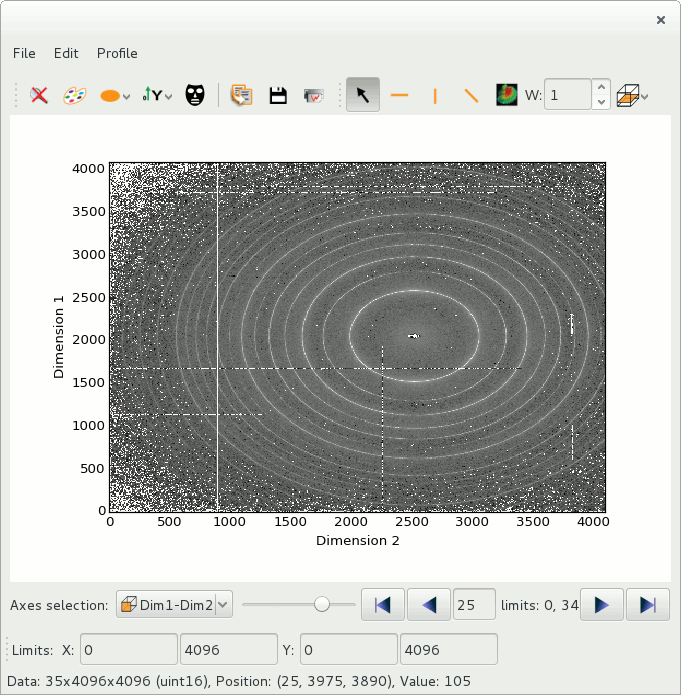Image resolution: width=681 pixels, height=695 pixels.
Task: Toggle the vertical line profile tool
Action: pyautogui.click(x=435, y=95)
